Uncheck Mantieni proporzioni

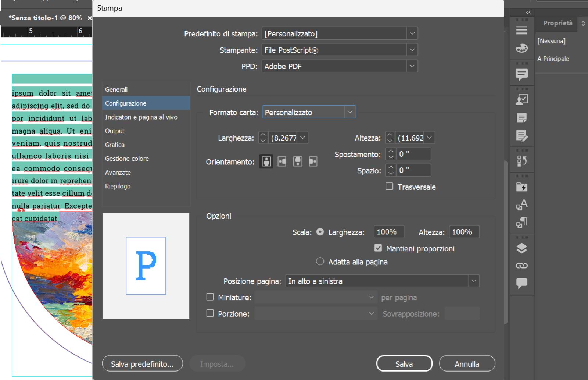click(378, 248)
